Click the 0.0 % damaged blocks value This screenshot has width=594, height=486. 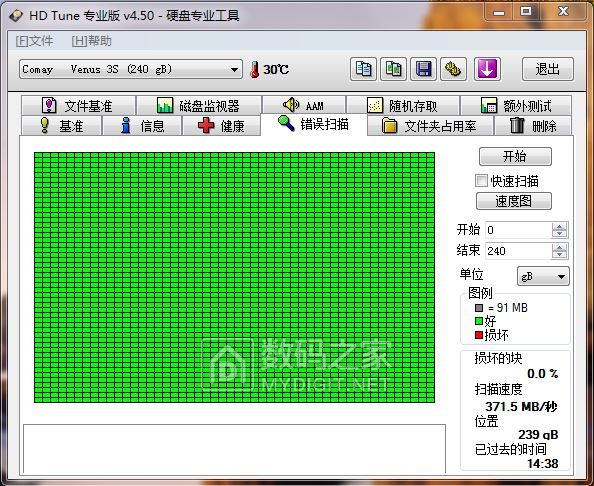542,373
